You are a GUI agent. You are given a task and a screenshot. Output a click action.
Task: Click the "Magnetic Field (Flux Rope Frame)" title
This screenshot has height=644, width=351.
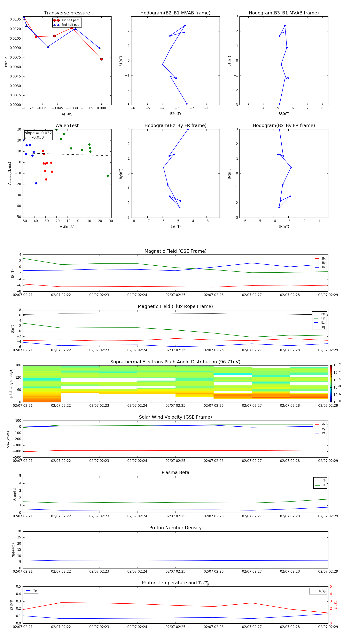pos(175,307)
